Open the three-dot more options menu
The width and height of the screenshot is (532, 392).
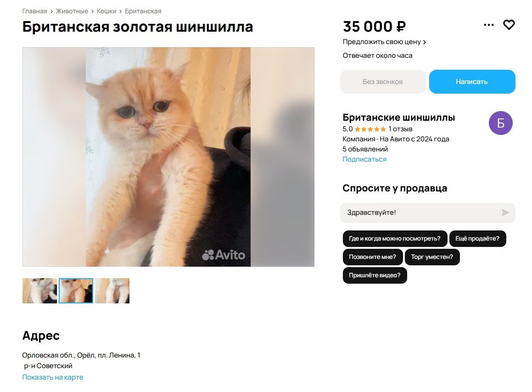click(488, 25)
